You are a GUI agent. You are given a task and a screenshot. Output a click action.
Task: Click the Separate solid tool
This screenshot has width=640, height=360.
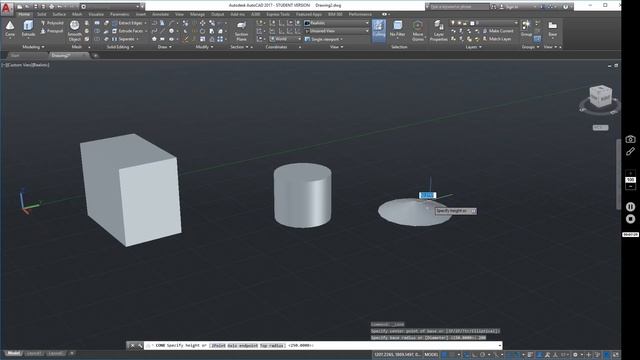[124, 39]
